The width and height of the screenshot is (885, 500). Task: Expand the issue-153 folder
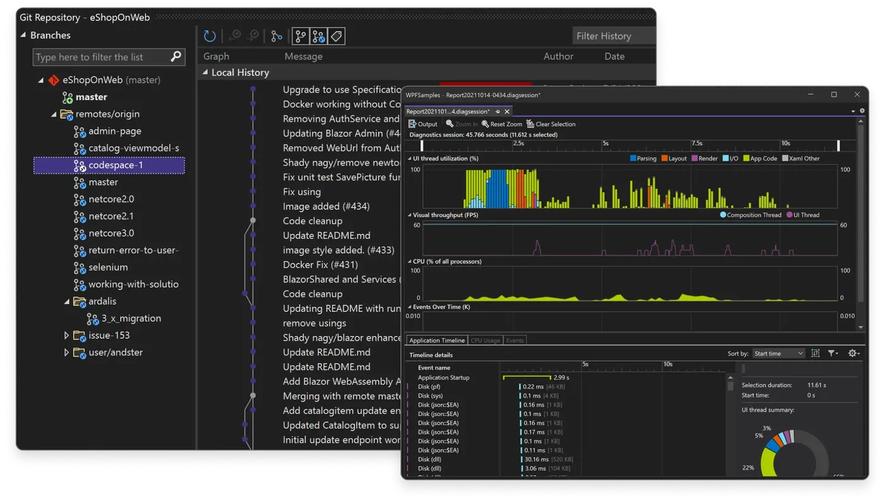point(67,335)
